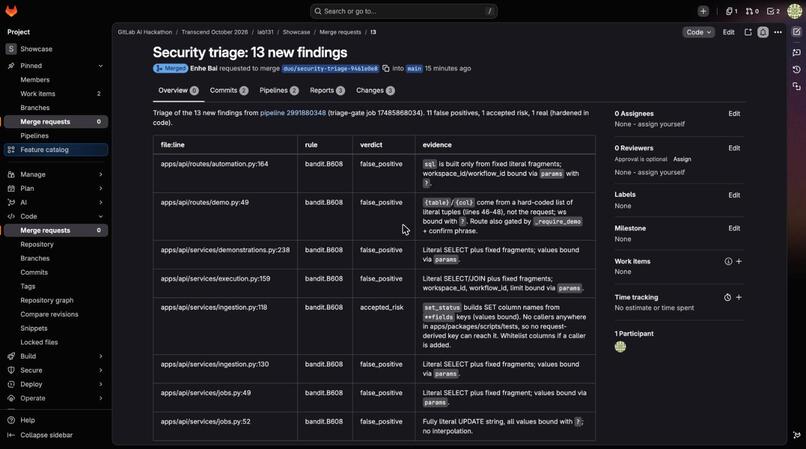This screenshot has height=449, width=806.
Task: Open the Code dropdown button
Action: (x=699, y=32)
